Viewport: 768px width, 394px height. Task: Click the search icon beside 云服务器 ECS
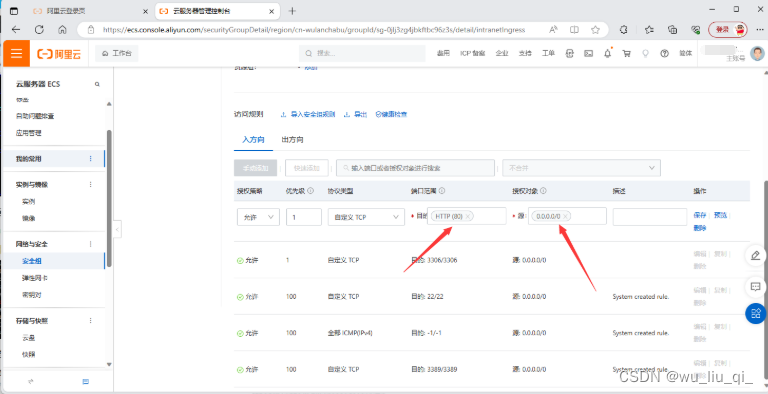click(97, 84)
